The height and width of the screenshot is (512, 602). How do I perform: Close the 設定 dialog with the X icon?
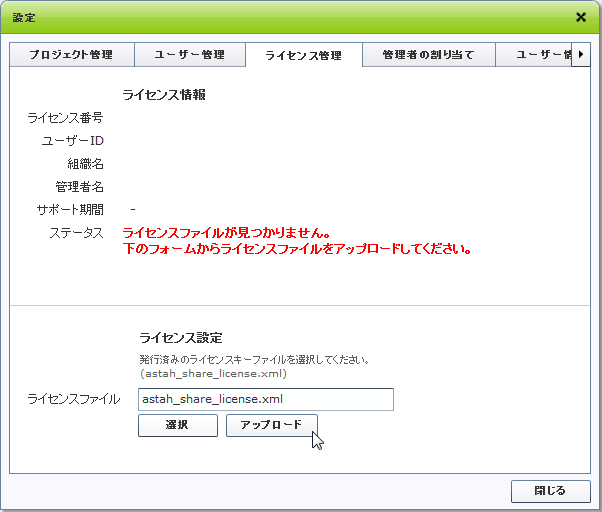(581, 17)
